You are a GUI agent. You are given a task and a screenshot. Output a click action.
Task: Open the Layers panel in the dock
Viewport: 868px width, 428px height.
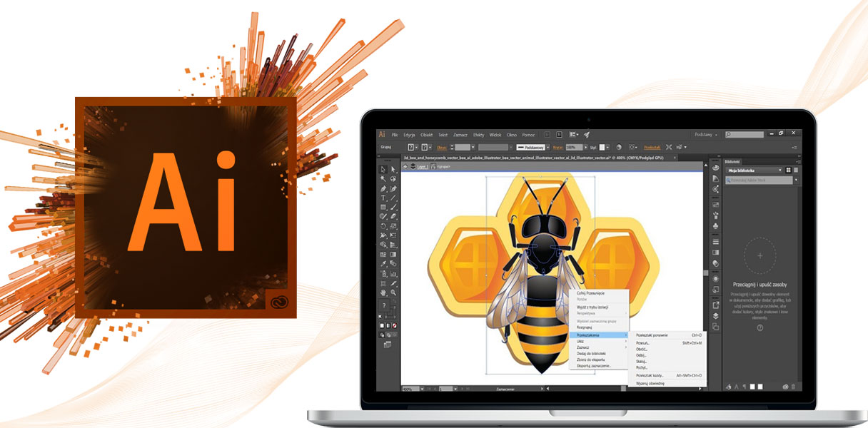coord(715,315)
